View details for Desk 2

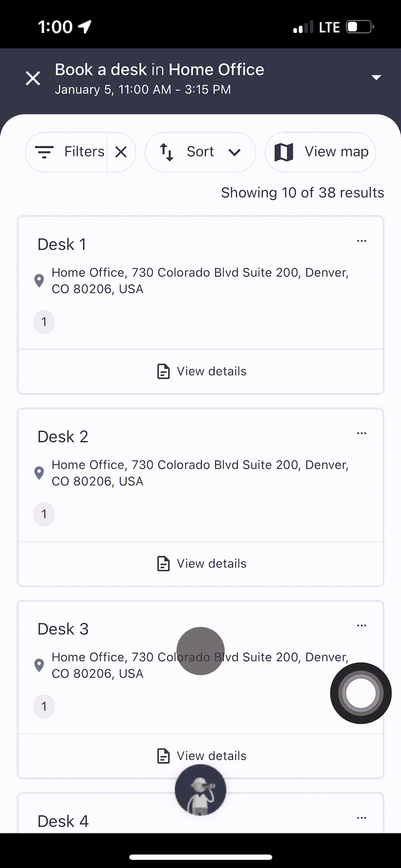tap(200, 564)
